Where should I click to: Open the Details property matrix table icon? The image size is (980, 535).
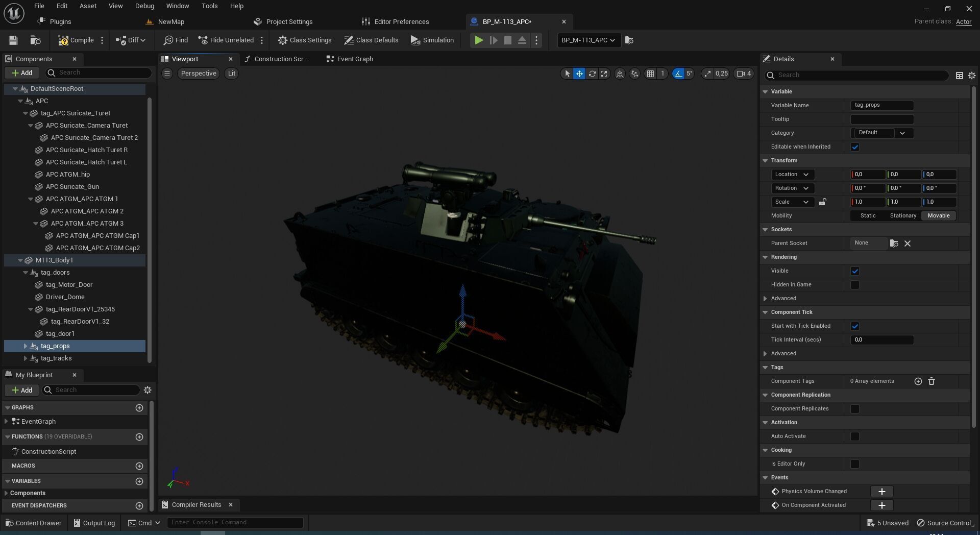(959, 76)
